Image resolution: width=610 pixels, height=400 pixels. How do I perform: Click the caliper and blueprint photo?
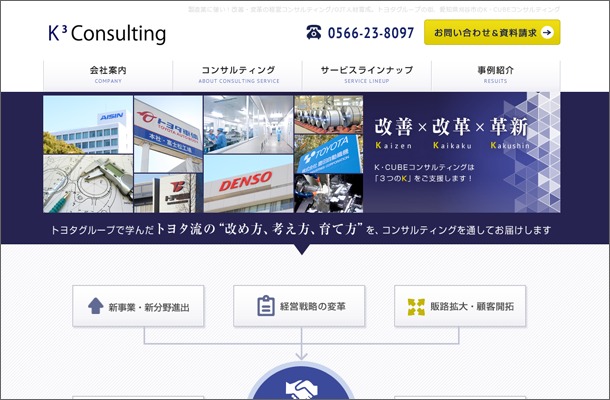click(x=88, y=184)
